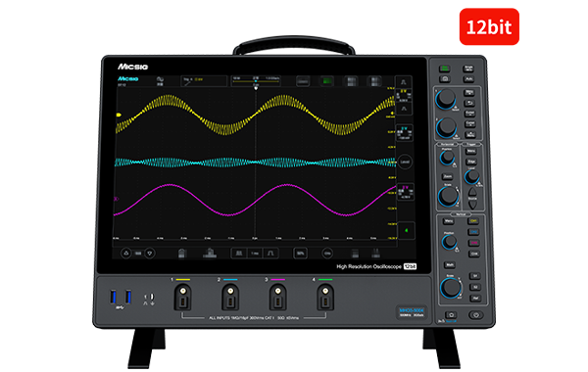588x372 pixels.
Task: Click the return-arrow button beside knob 1
Action: click(469, 103)
